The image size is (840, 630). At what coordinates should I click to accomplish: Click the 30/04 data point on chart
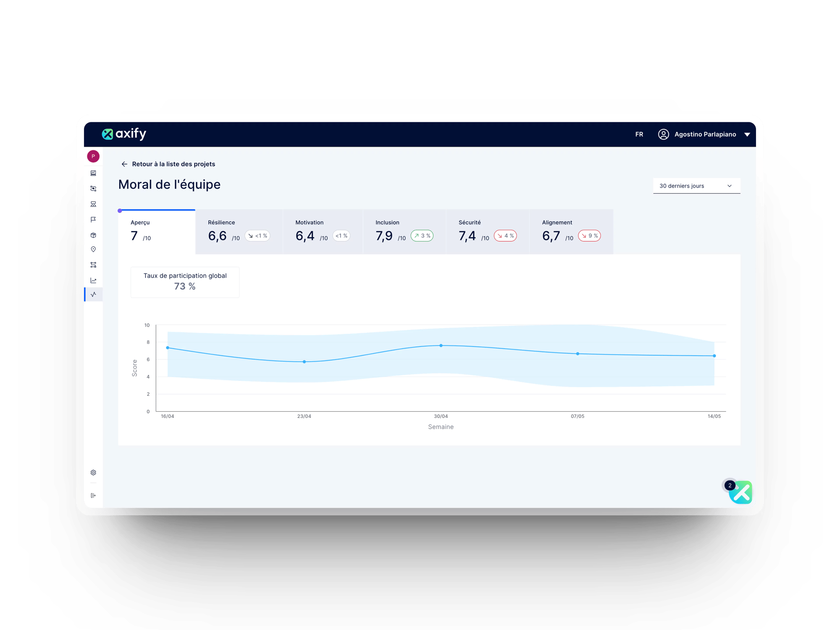(x=441, y=346)
